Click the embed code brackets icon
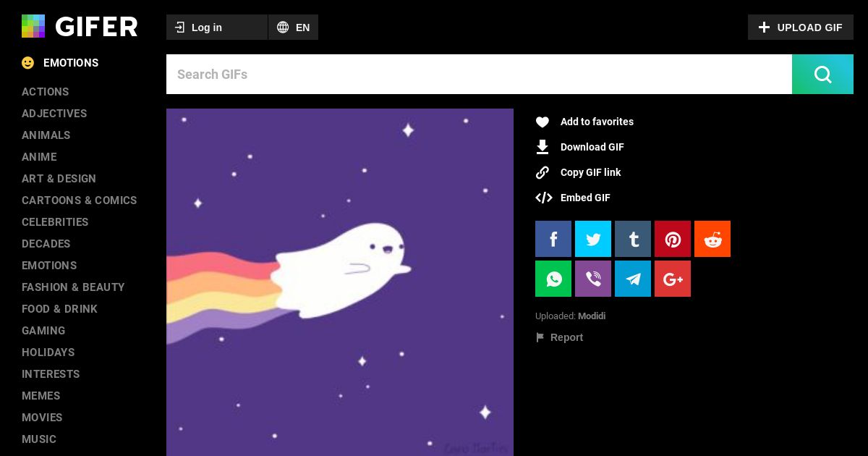The height and width of the screenshot is (456, 868). [x=543, y=198]
